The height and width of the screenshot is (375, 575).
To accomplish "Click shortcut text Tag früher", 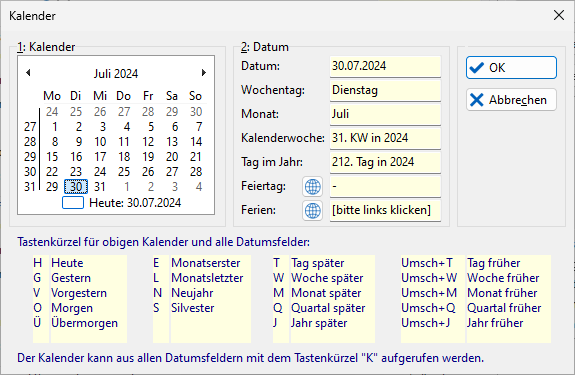I will pyautogui.click(x=494, y=263).
